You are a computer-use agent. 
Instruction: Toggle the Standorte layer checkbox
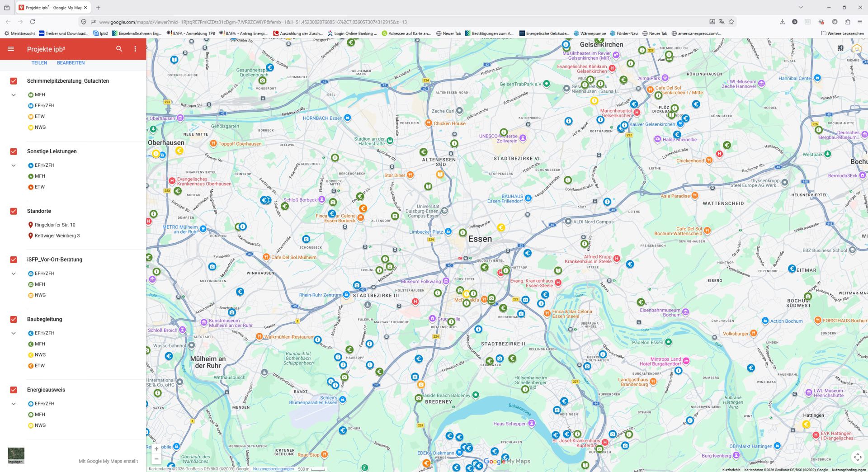pyautogui.click(x=14, y=211)
